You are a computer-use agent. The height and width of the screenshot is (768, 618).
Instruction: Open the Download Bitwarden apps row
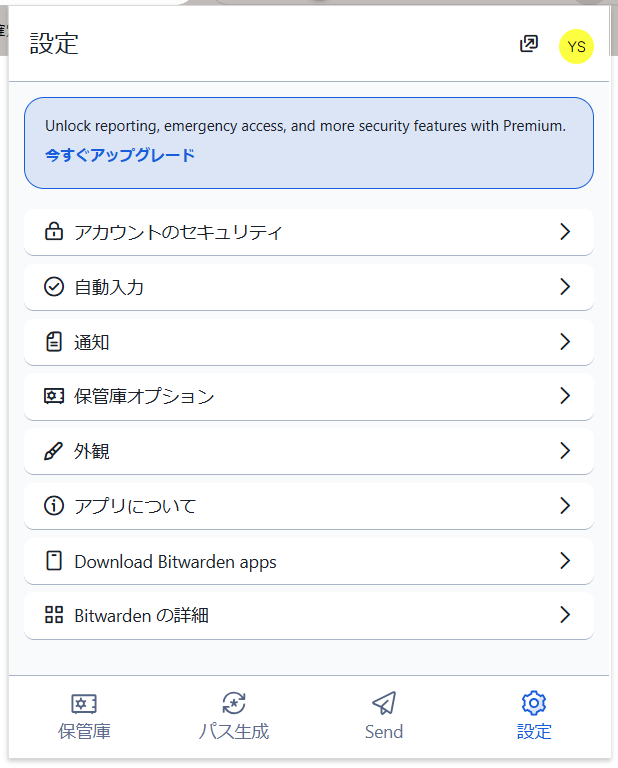coord(300,561)
